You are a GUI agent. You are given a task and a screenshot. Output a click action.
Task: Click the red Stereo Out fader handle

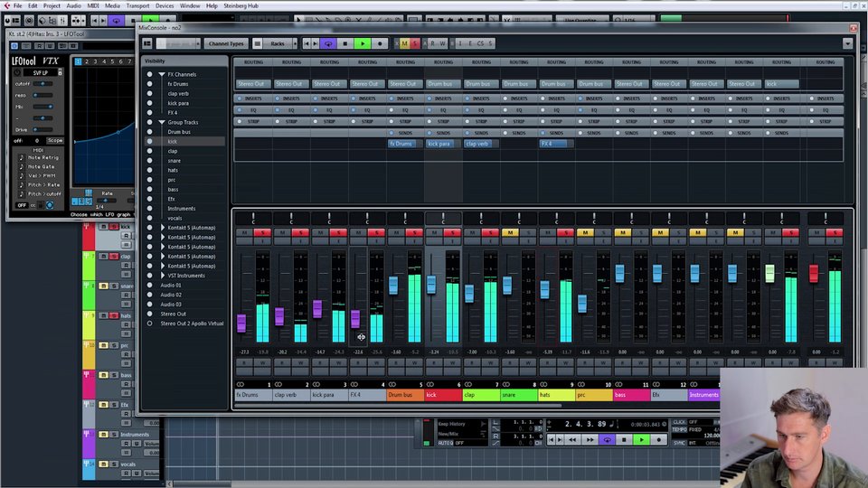814,273
